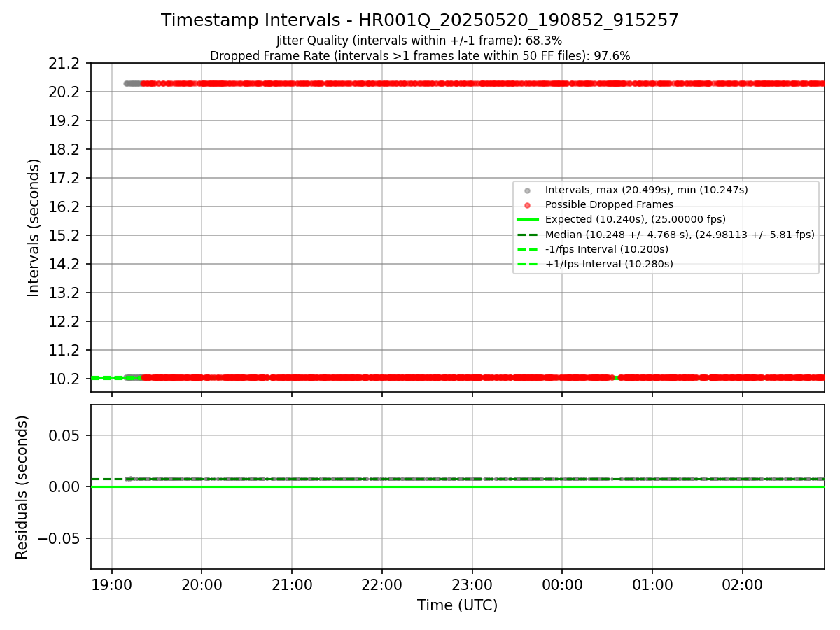840x630 pixels.
Task: Click the 21:00 time tick label
Action: pos(292,584)
